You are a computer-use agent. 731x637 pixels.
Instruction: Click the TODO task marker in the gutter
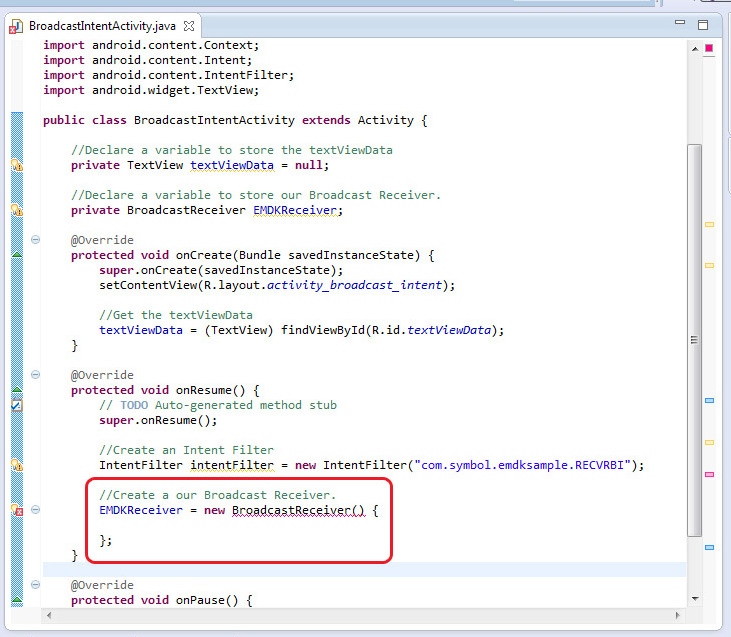pyautogui.click(x=16, y=405)
